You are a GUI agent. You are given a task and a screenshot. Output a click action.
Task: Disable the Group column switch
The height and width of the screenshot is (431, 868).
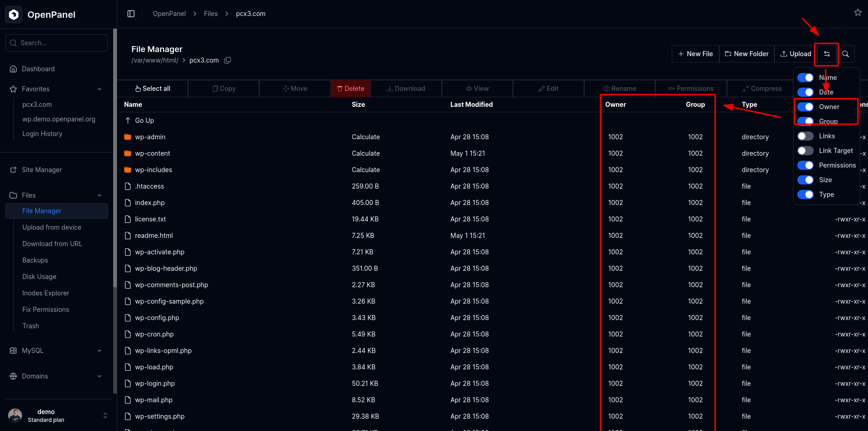point(805,121)
